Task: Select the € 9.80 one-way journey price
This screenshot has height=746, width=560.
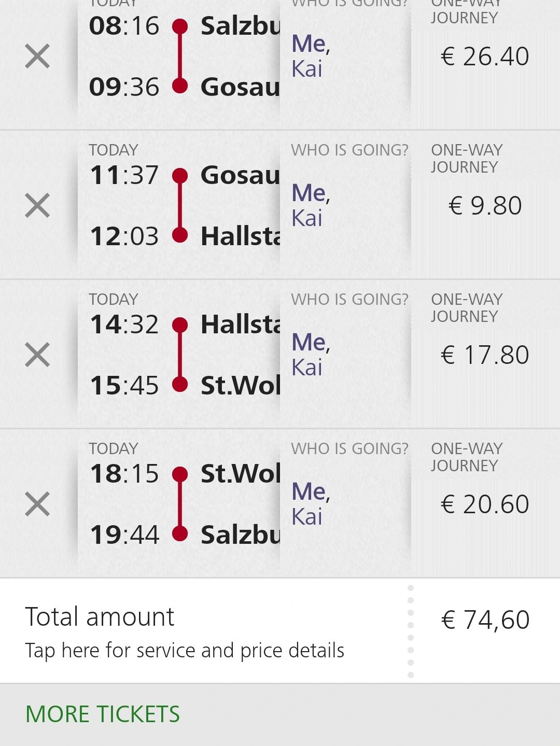Action: [485, 205]
